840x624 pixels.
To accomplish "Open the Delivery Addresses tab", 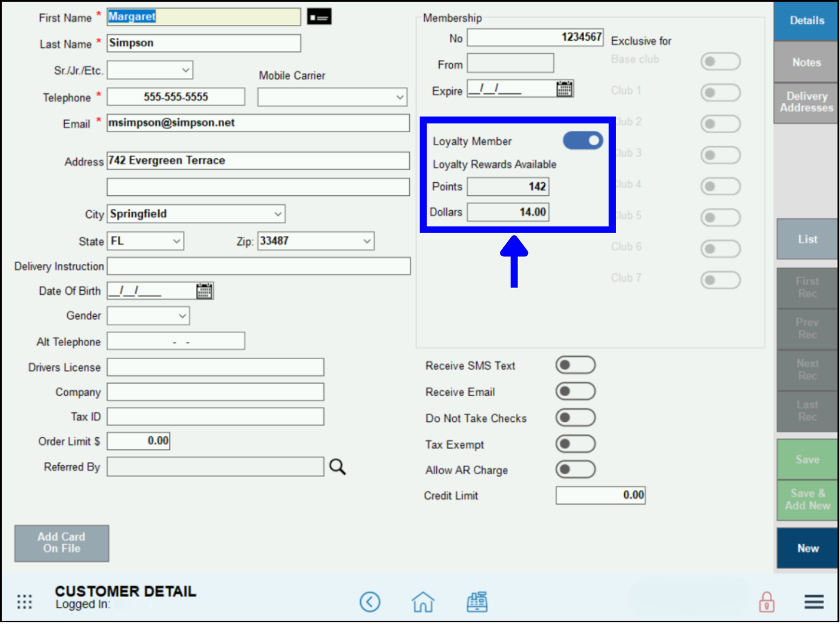I will coord(806,102).
